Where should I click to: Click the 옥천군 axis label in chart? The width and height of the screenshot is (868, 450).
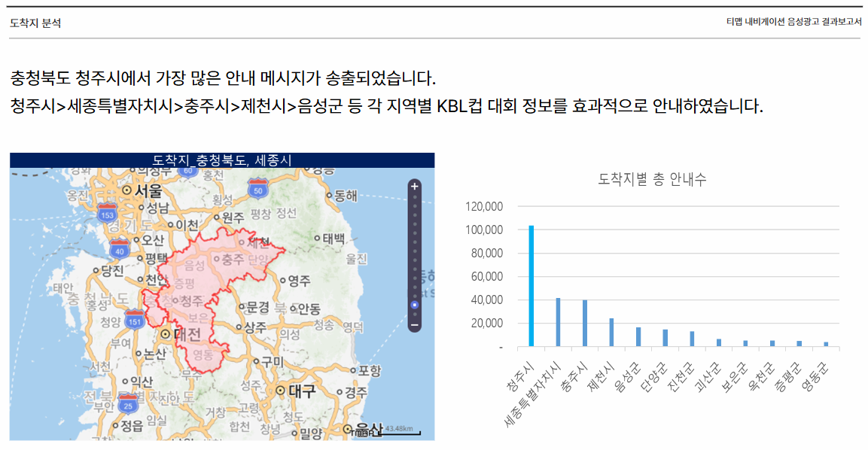(762, 376)
